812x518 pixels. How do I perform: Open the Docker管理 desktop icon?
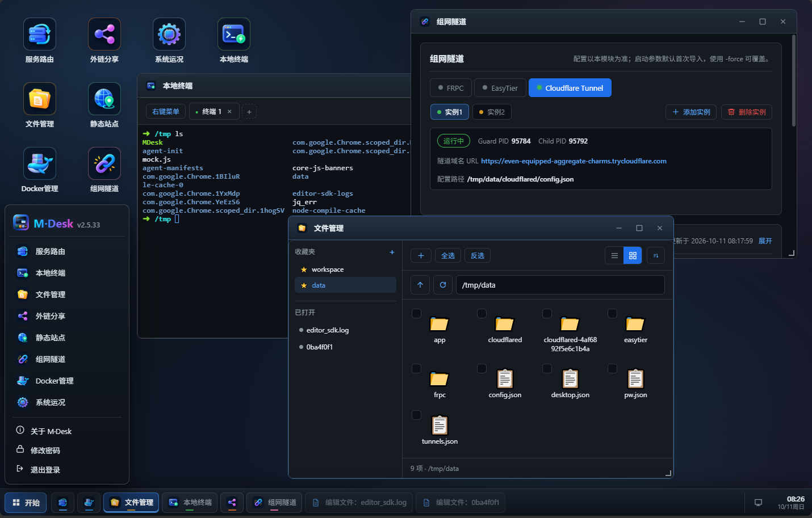40,170
